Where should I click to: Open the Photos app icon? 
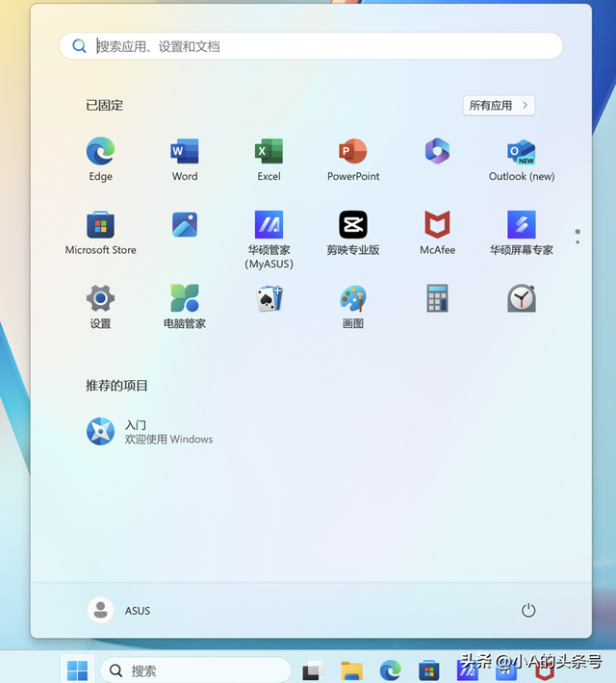pyautogui.click(x=185, y=225)
